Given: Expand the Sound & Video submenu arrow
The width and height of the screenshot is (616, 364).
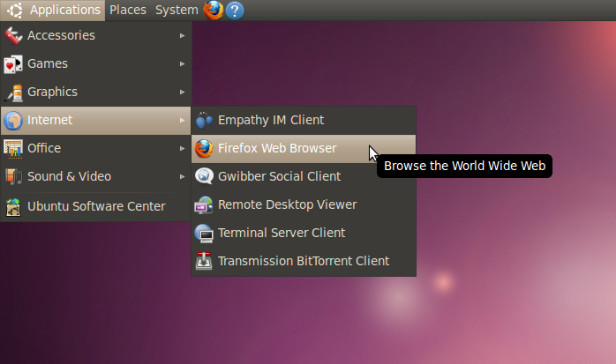Looking at the screenshot, I should [182, 176].
